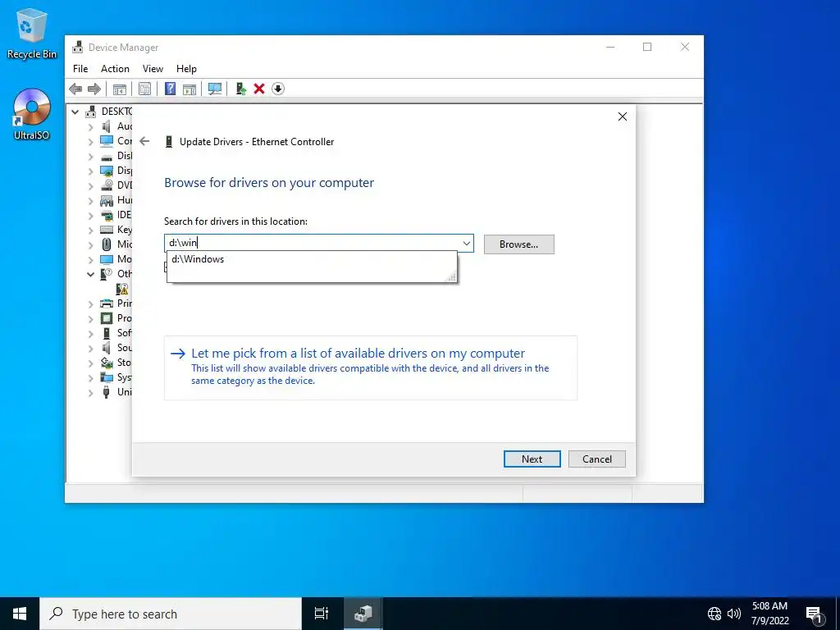
Task: Click the Forward arrow in Device Manager toolbar
Action: [94, 89]
